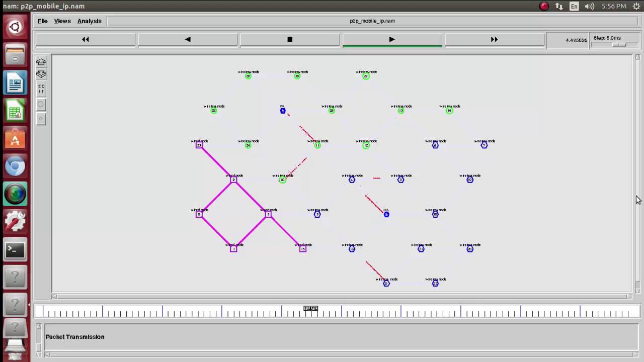644x362 pixels.
Task: Select wireless node 6
Action: (x=435, y=145)
